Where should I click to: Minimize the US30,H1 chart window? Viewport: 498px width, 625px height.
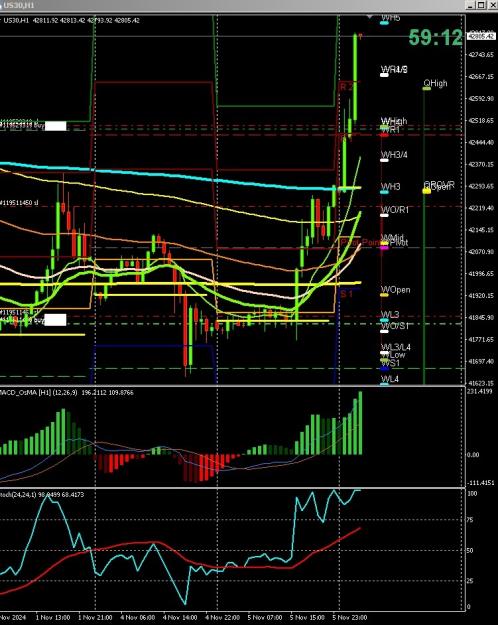tap(471, 5)
